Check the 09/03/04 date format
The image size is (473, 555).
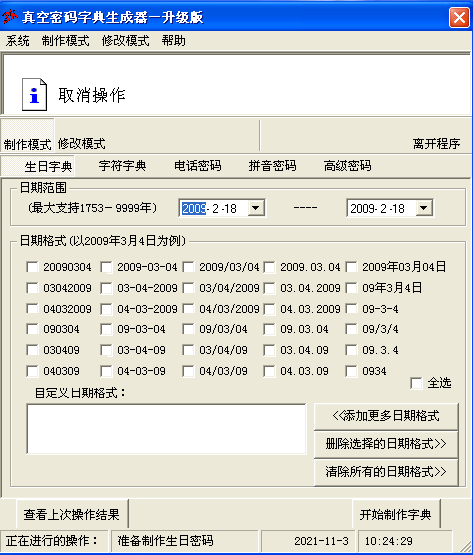pyautogui.click(x=188, y=329)
